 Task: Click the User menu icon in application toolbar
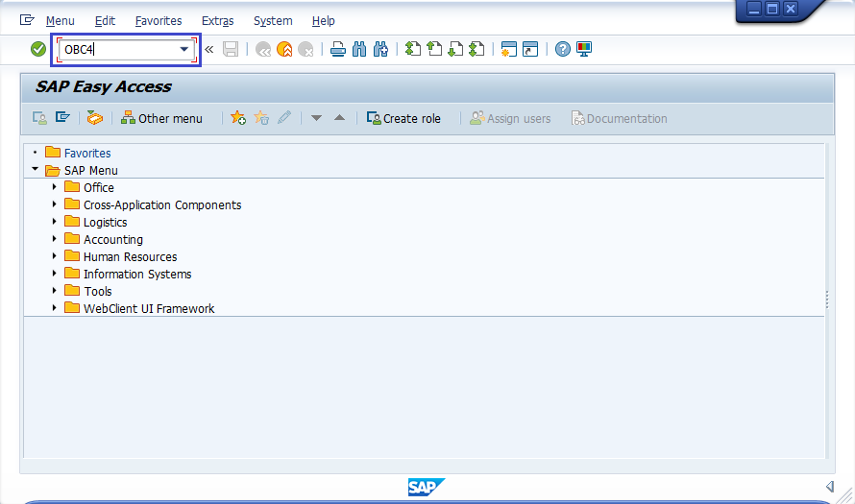click(39, 118)
